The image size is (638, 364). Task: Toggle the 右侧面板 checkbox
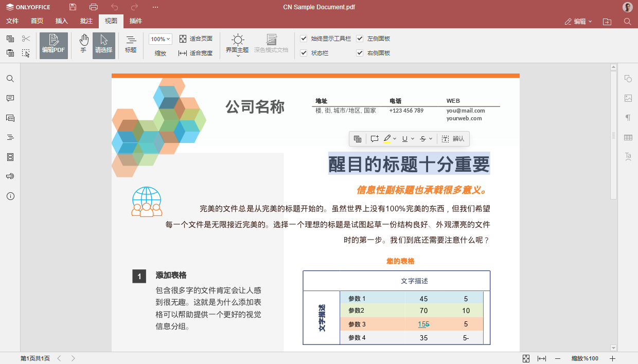pyautogui.click(x=360, y=53)
